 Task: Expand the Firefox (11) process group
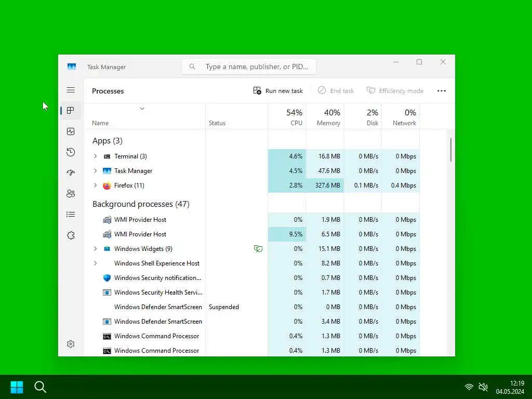click(x=96, y=185)
